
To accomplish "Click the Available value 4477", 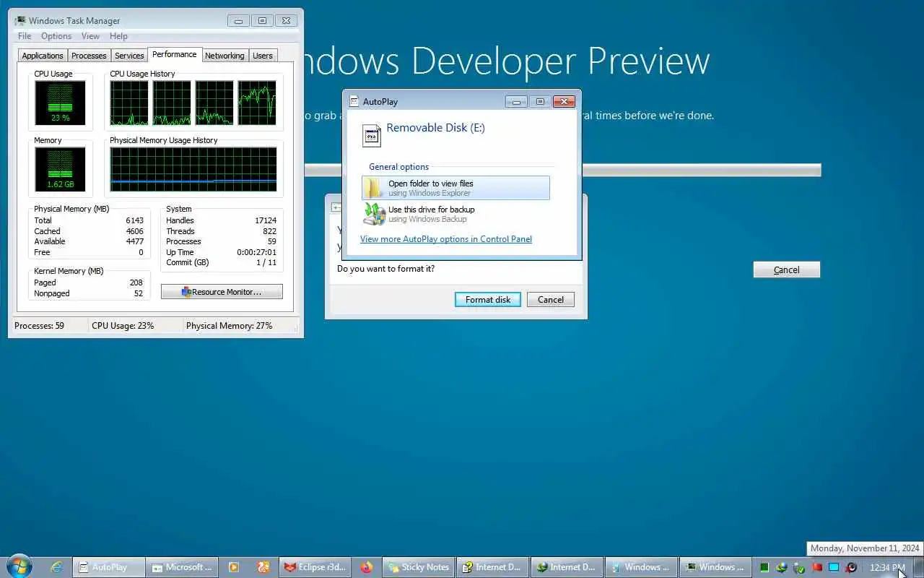I will (x=134, y=241).
